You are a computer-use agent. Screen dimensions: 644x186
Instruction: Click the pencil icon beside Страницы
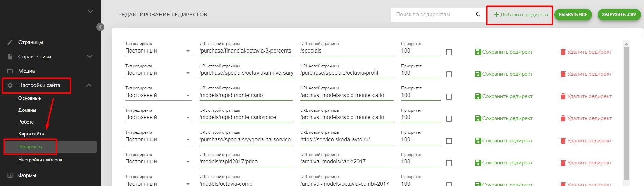point(10,42)
